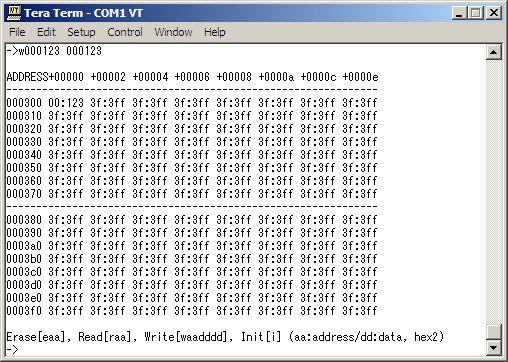
Task: Click the Write[waadddd] help text
Action: [x=185, y=337]
